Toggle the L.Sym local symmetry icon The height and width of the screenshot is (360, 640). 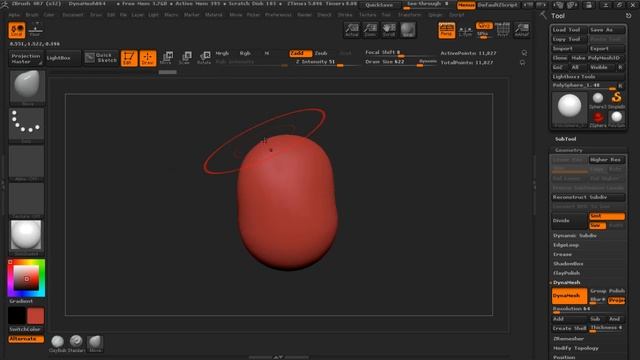pos(465,31)
